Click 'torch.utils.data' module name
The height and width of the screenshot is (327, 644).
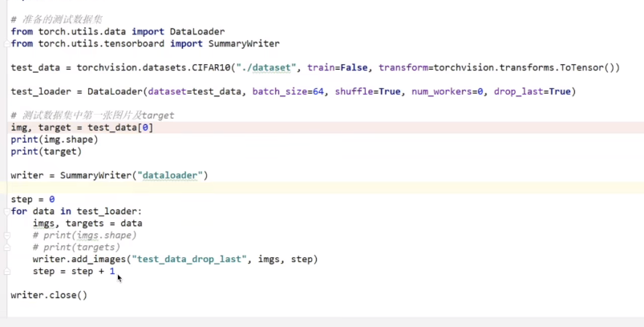(x=82, y=31)
